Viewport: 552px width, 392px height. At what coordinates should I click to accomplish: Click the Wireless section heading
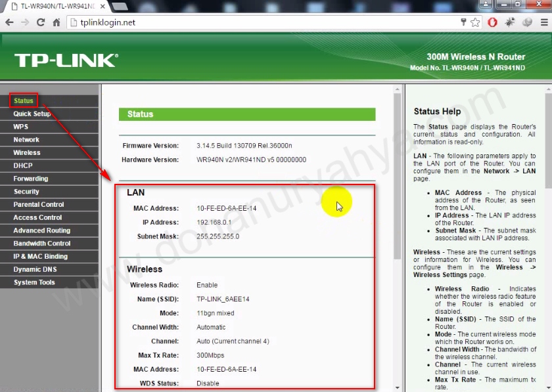pos(145,269)
